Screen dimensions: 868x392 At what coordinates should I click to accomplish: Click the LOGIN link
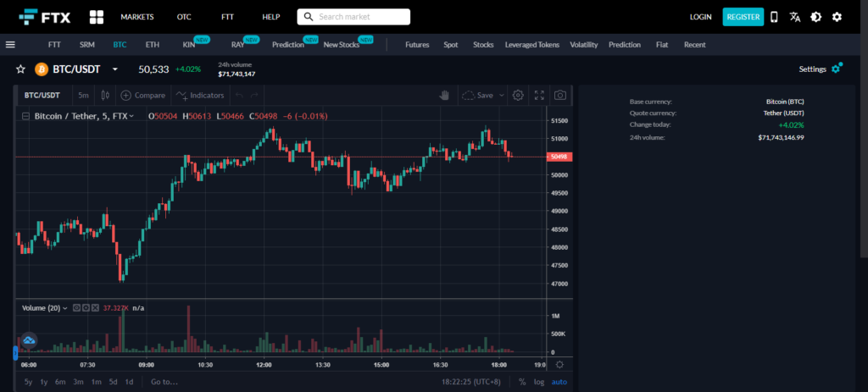click(x=701, y=17)
